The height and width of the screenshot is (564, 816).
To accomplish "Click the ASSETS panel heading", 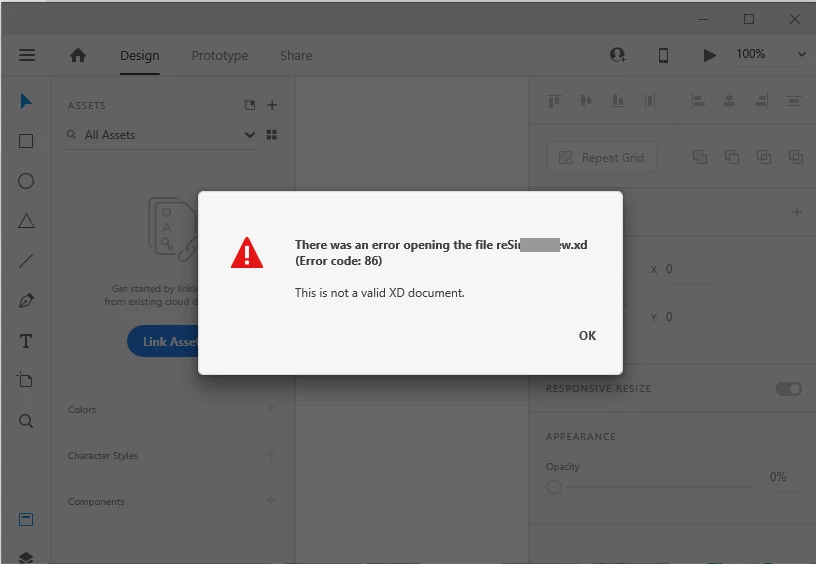I will point(87,106).
